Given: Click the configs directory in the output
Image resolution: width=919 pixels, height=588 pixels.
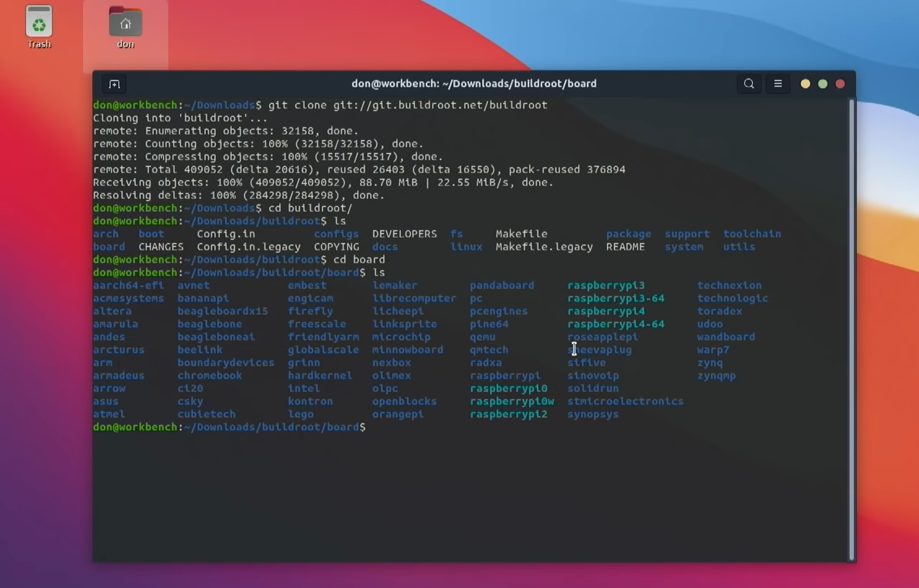Looking at the screenshot, I should pos(336,233).
